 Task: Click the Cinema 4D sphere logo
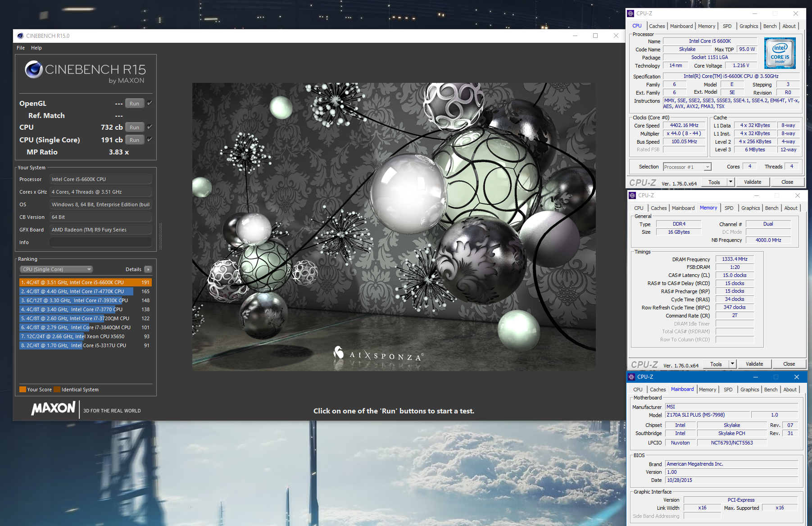34,69
